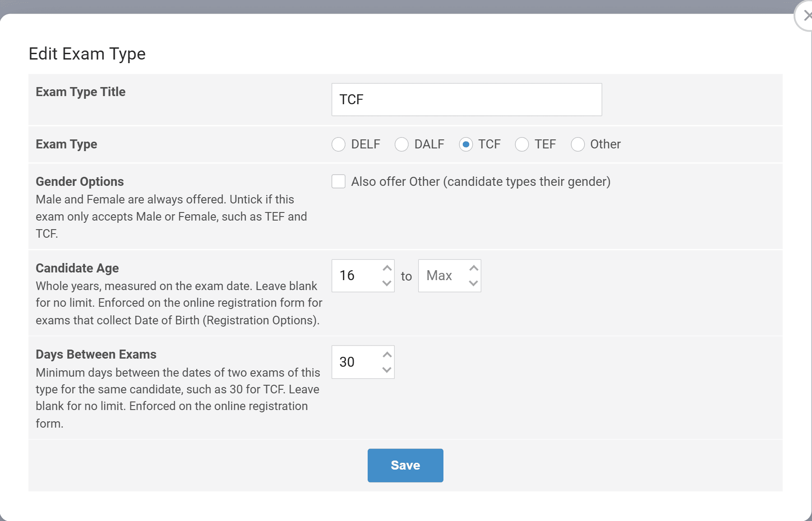Click the Exam Type Title field
The height and width of the screenshot is (521, 812).
coord(466,99)
